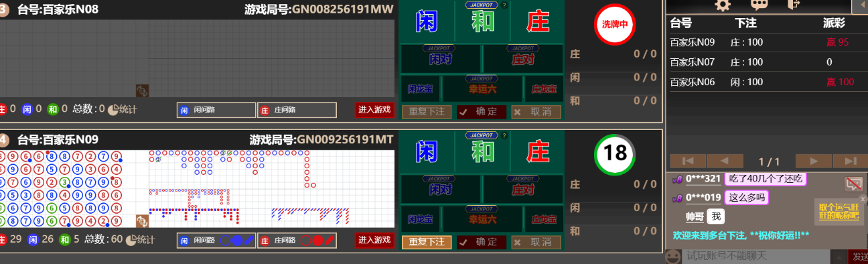Open 统计 statistics for table N08
Viewport: 868px width, 264px height.
(x=123, y=109)
